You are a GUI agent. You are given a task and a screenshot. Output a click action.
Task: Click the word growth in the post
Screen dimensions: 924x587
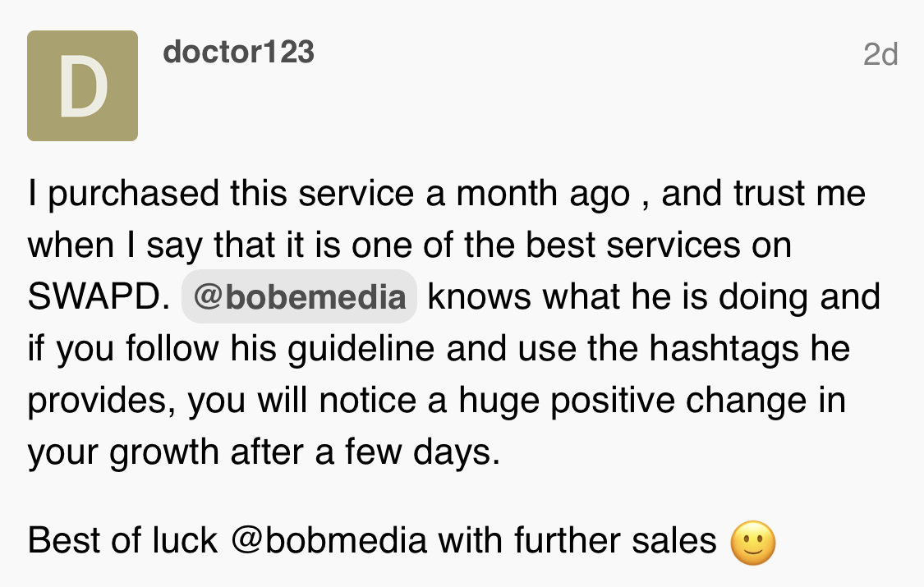164,452
